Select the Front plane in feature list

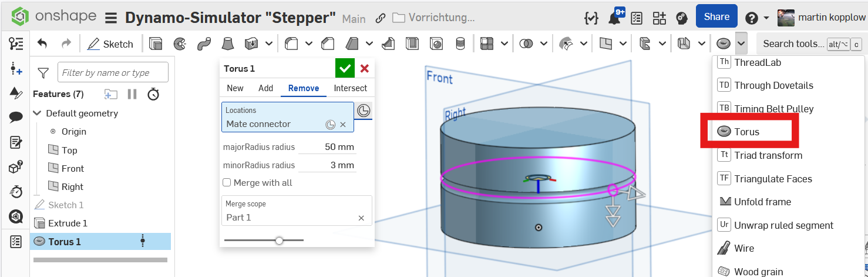(x=73, y=168)
